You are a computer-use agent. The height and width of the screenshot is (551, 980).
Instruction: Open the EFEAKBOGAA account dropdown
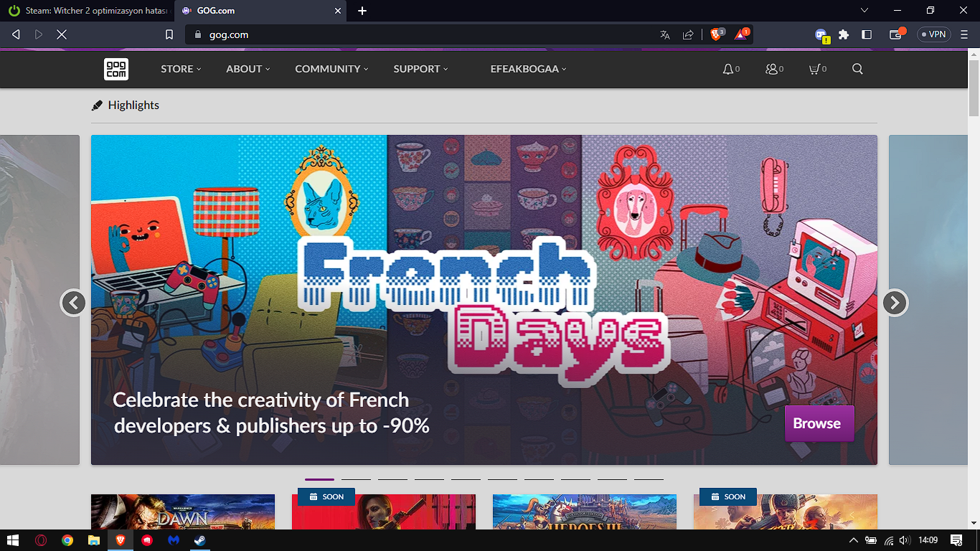pos(529,69)
